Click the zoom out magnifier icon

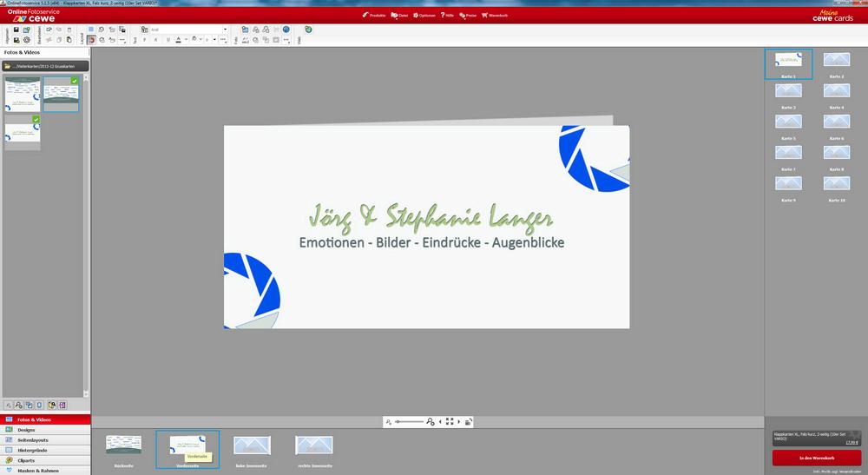coord(390,421)
